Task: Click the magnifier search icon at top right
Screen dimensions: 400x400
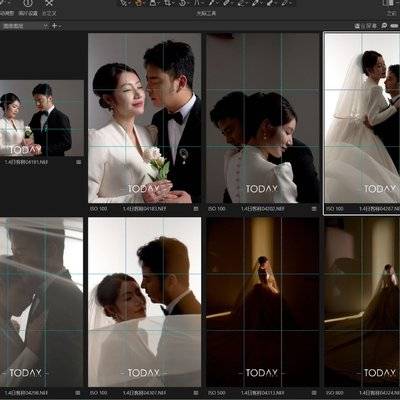Action: pyautogui.click(x=384, y=26)
